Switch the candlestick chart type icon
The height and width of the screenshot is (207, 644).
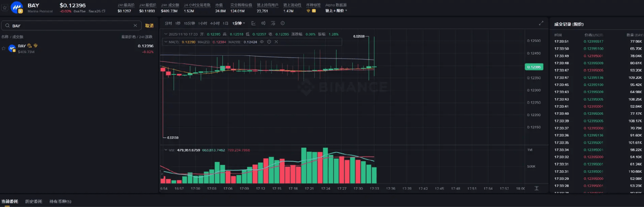[x=263, y=23]
